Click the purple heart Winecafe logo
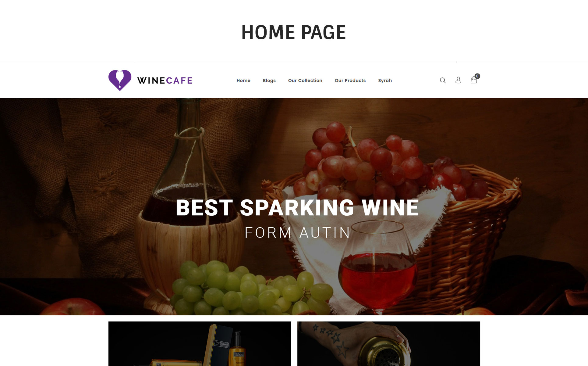The height and width of the screenshot is (366, 588). click(120, 80)
